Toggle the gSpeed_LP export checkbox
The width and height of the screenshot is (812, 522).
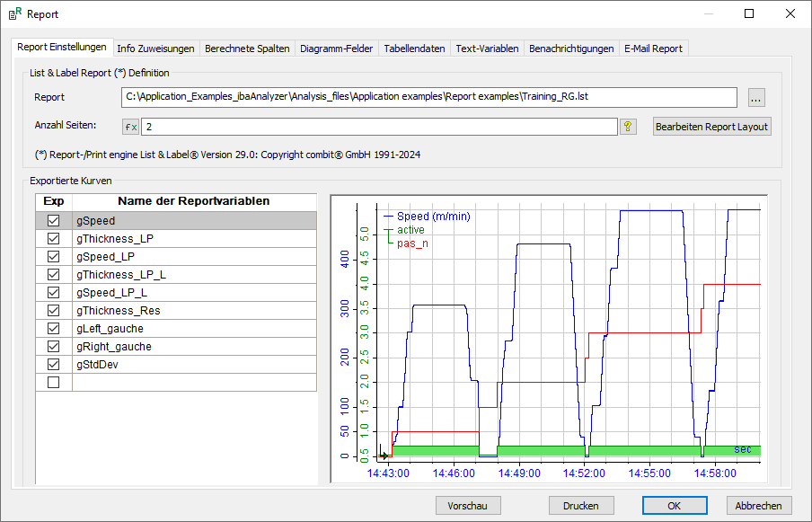tap(53, 256)
